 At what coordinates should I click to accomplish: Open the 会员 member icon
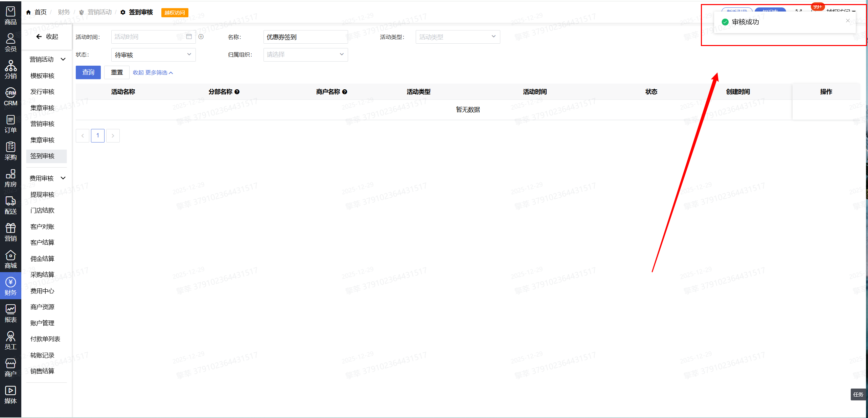click(10, 43)
